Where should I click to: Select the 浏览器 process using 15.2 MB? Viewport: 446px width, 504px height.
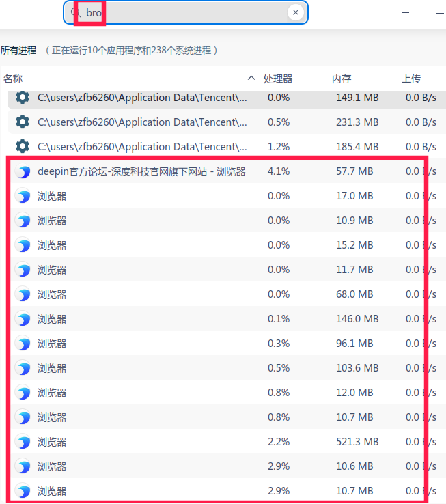click(x=227, y=245)
